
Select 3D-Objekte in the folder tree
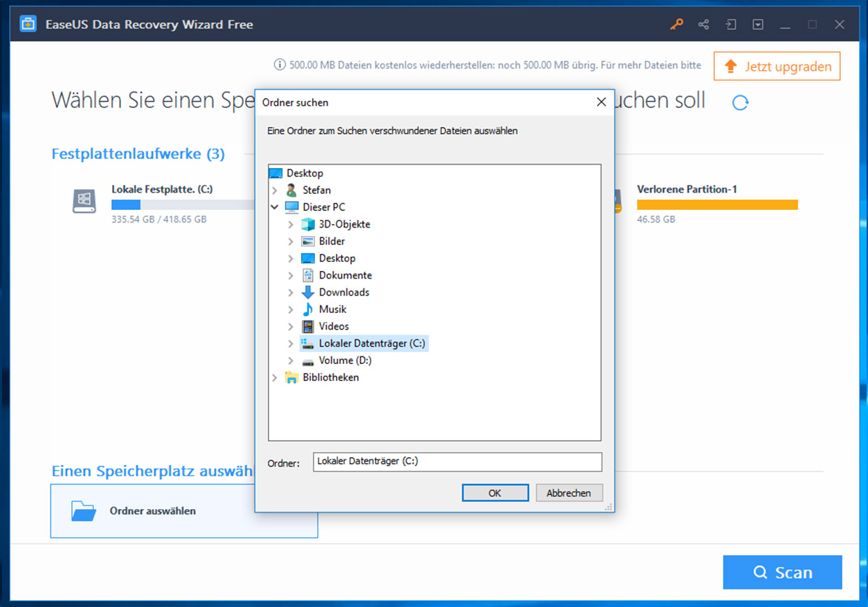coord(344,224)
